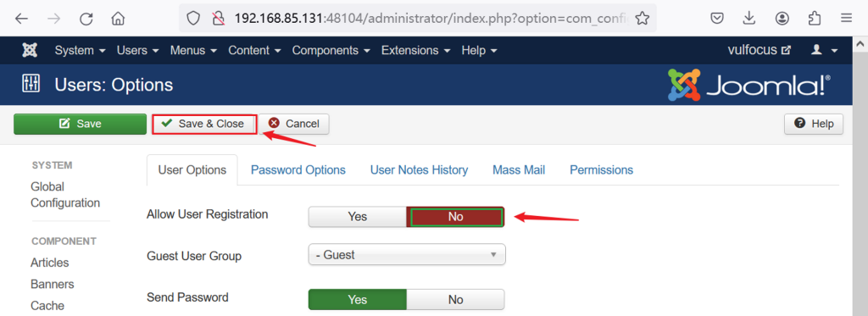Screen dimensions: 868x316
Task: Open the Content menu
Action: pyautogui.click(x=254, y=50)
